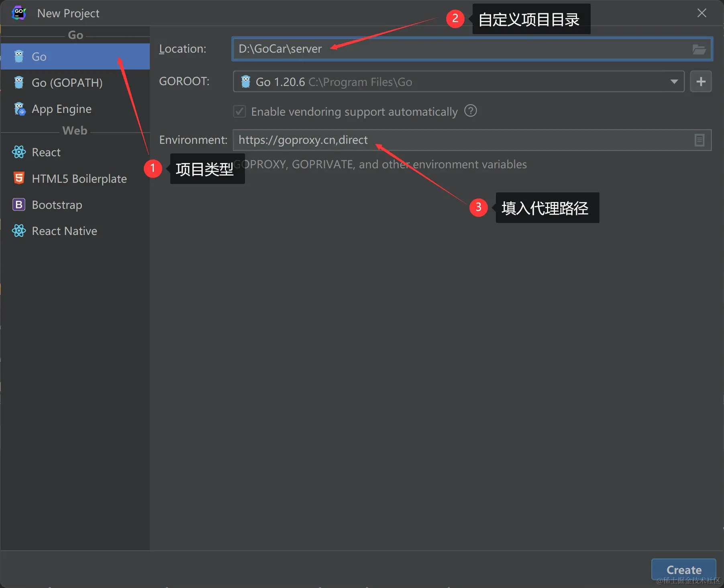
Task: Pick HTML5 Boilerplate project template
Action: point(75,178)
